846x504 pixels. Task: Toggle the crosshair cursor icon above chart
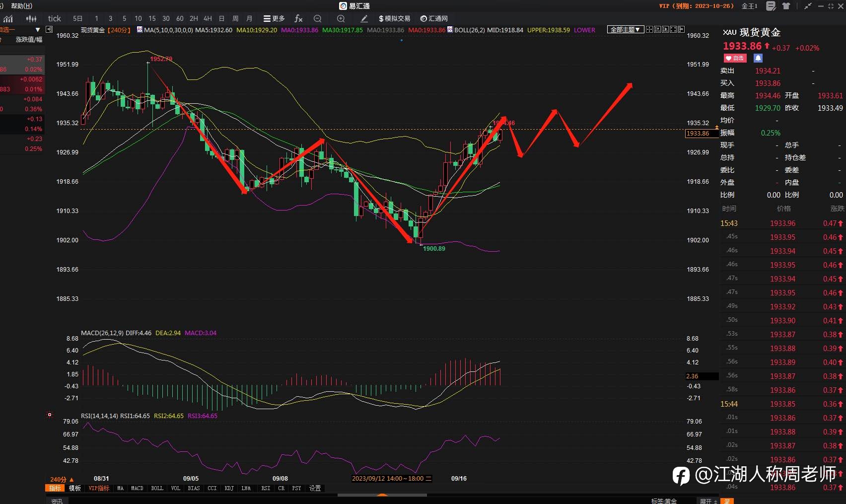click(x=649, y=29)
